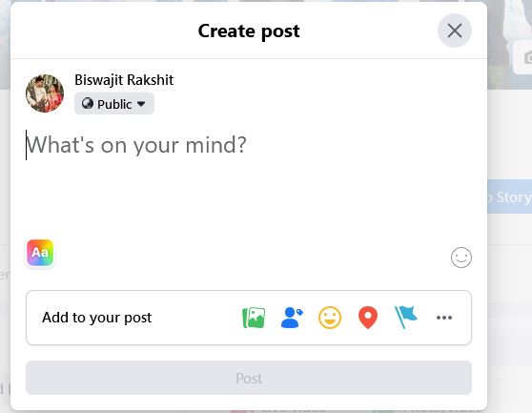Open colorful Aa background picker
Viewport: 532px width, 413px height.
click(40, 253)
